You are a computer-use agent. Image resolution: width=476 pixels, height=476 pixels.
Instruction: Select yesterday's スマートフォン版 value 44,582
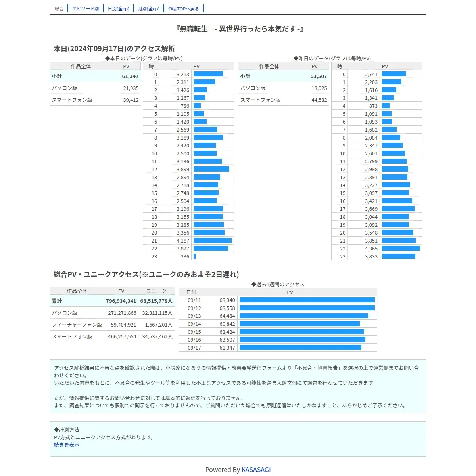click(x=319, y=100)
